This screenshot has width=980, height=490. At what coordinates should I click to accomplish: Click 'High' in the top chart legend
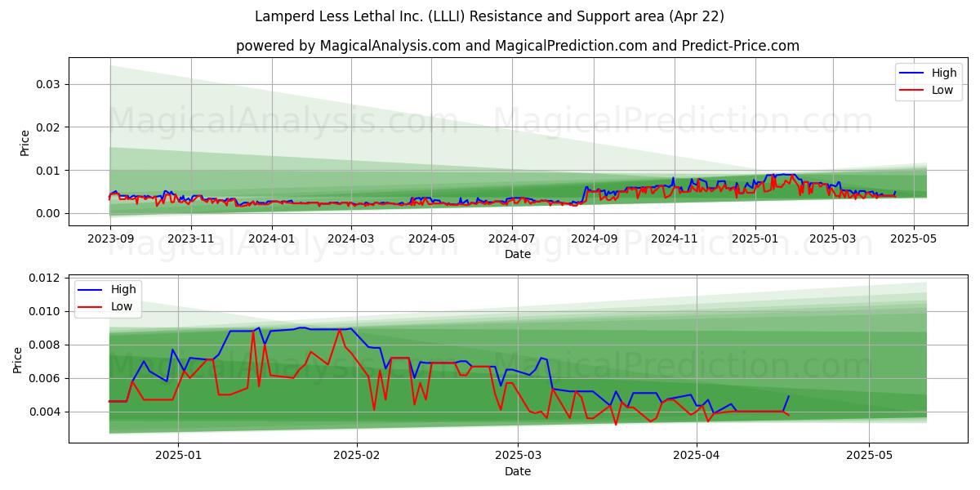[x=944, y=73]
